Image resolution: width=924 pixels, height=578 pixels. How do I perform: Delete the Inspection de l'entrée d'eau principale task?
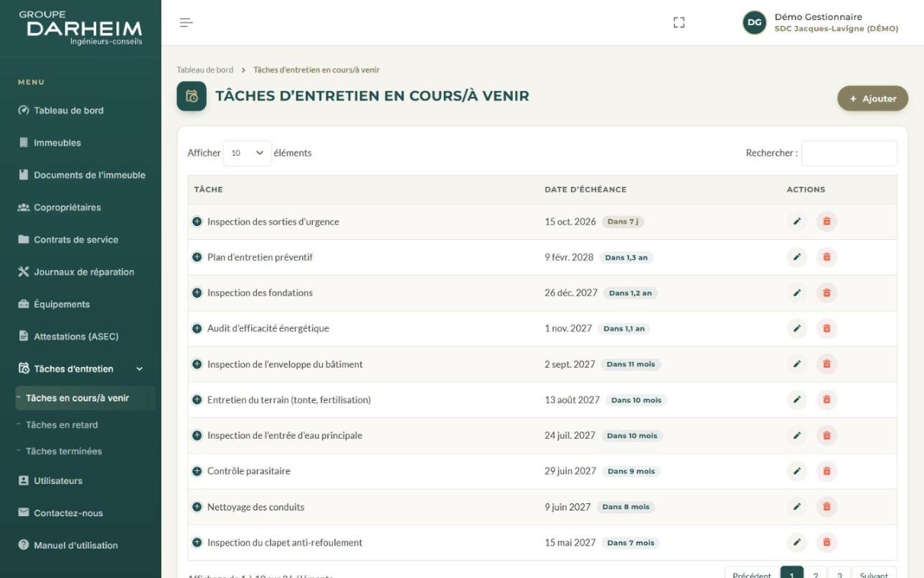(x=826, y=435)
